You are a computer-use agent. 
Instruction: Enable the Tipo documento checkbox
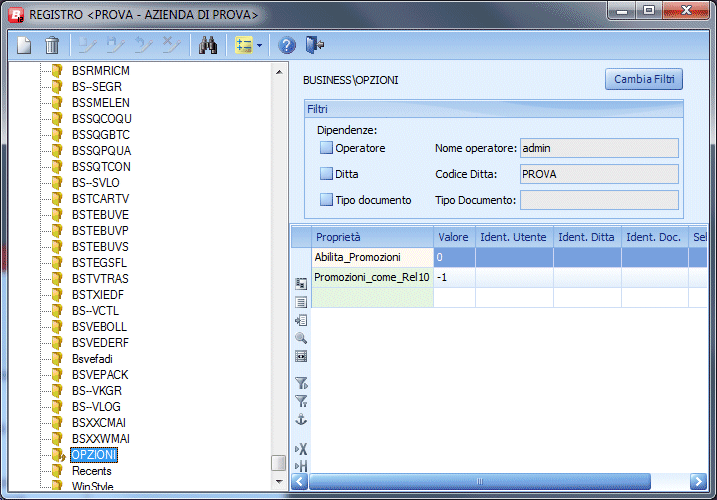tap(326, 200)
